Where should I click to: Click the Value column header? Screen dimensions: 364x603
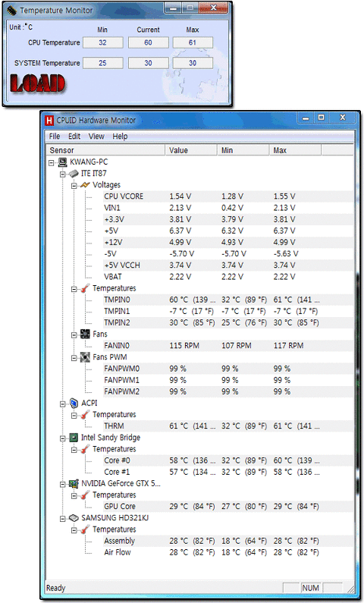pyautogui.click(x=191, y=150)
